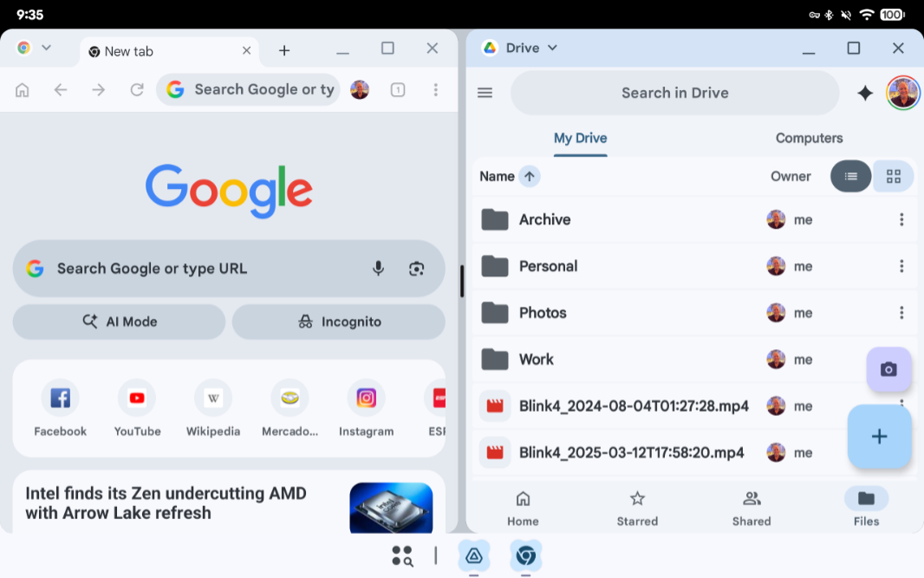Open Google Lens camera search
Viewport: 924px width, 578px height.
pos(417,269)
